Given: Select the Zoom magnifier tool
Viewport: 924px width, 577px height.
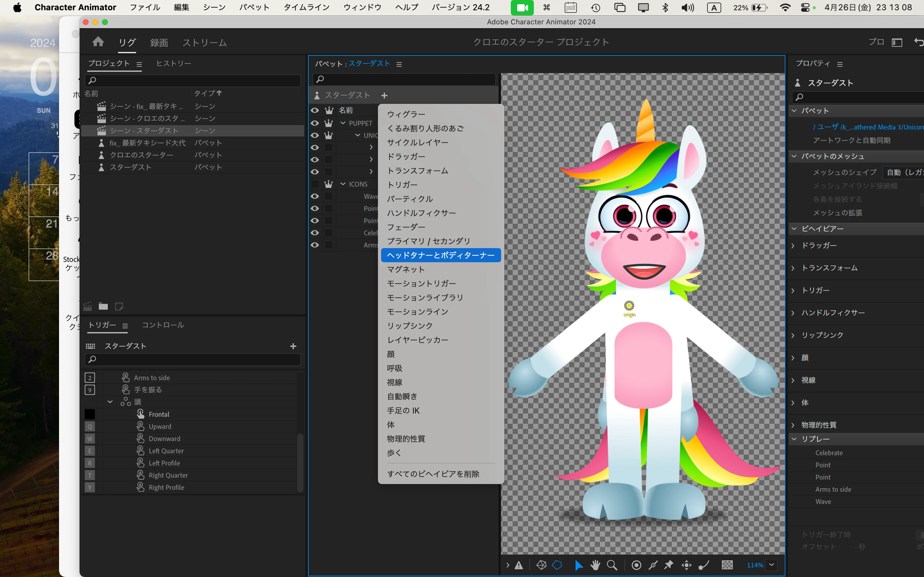Looking at the screenshot, I should pos(612,565).
